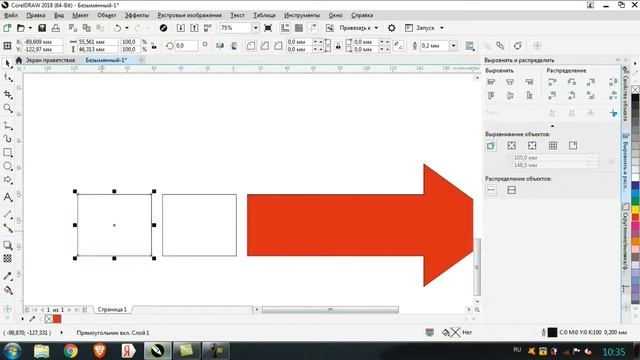Screen dimensions: 640x360
Task: Click the no-color X swatch atop the palette
Action: [x=636, y=89]
